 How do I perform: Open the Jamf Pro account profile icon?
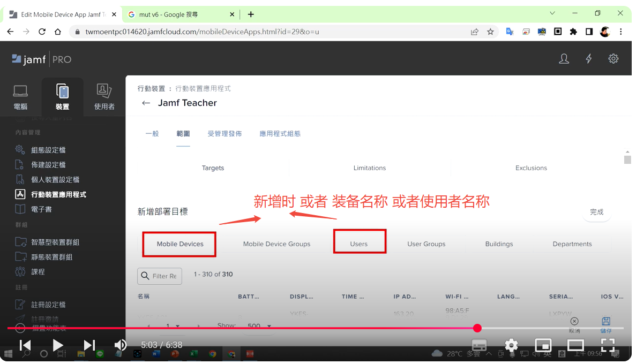point(564,59)
